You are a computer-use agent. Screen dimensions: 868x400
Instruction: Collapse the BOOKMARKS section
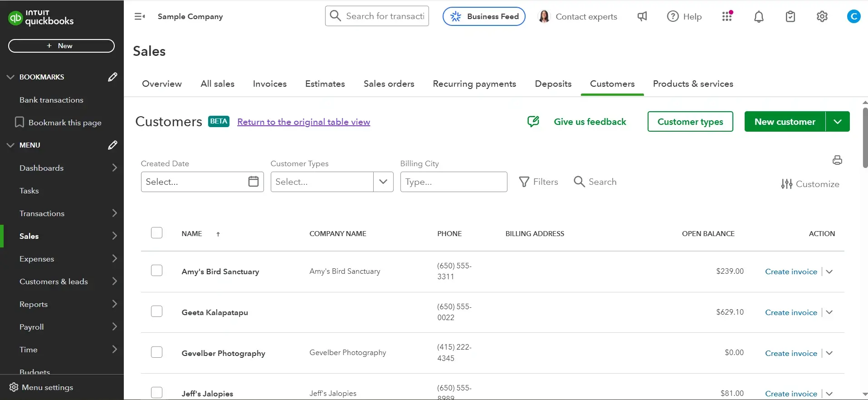click(10, 77)
